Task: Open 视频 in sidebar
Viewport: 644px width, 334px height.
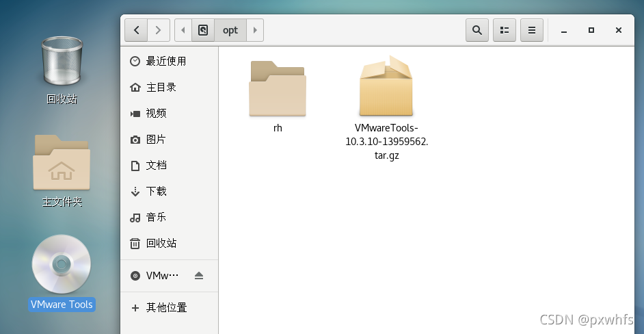Action: coord(170,113)
